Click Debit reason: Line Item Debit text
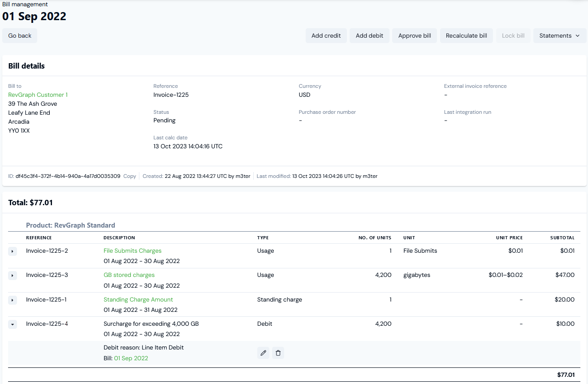 point(143,348)
